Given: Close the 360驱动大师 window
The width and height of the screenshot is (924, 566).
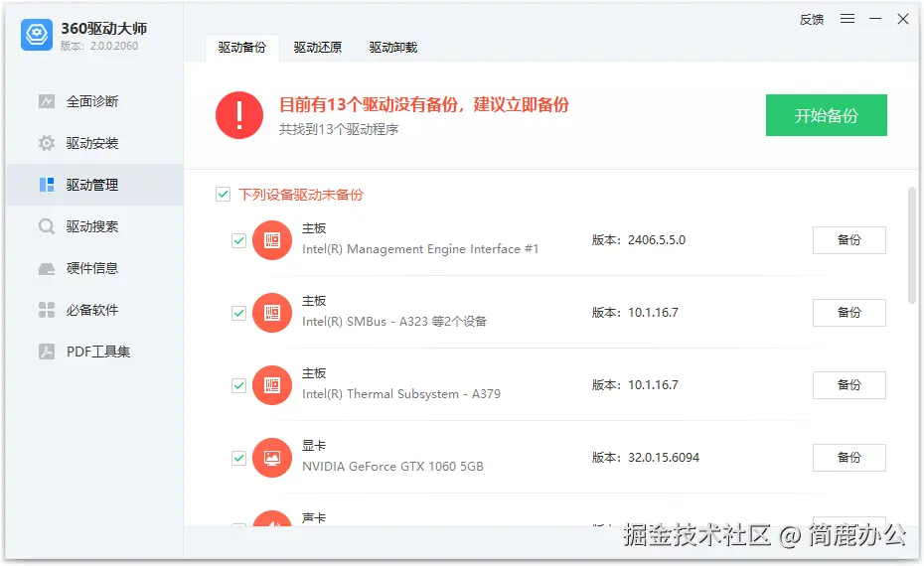Looking at the screenshot, I should pos(903,19).
